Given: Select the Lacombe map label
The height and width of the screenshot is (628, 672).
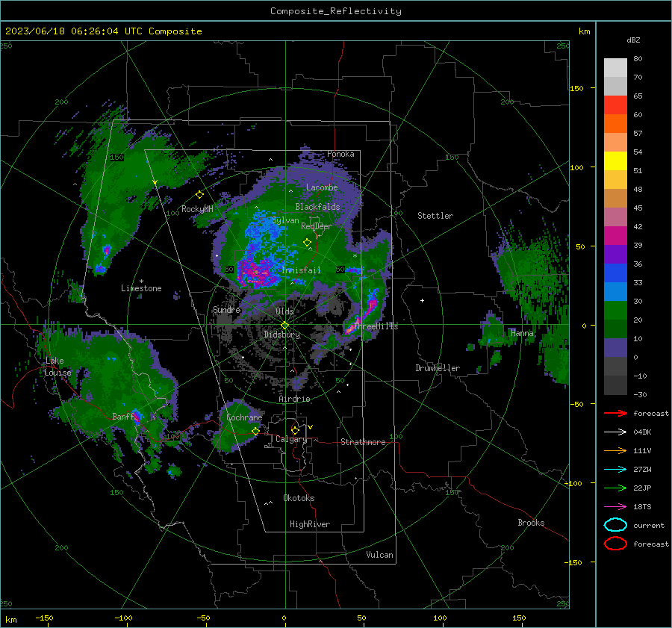Looking at the screenshot, I should point(322,187).
